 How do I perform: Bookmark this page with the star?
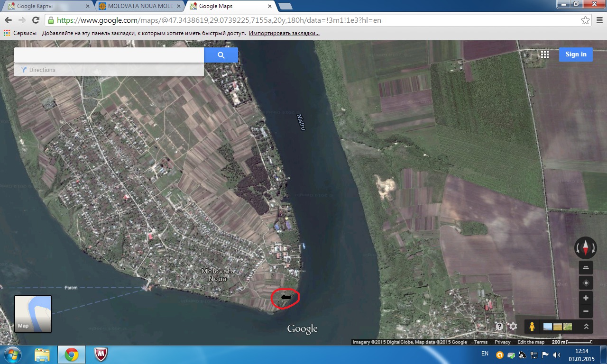(585, 20)
